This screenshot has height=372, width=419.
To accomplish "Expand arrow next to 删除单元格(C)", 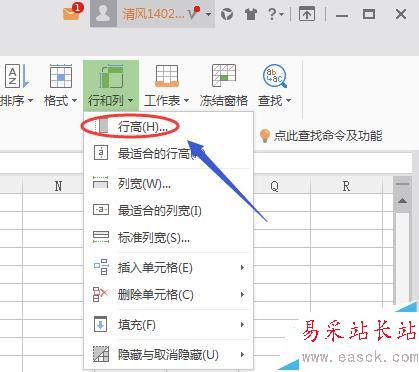I will (x=242, y=295).
